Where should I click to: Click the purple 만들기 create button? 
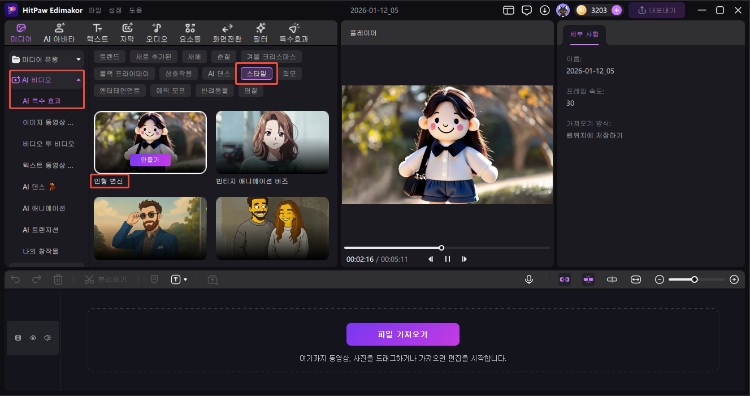tap(150, 160)
